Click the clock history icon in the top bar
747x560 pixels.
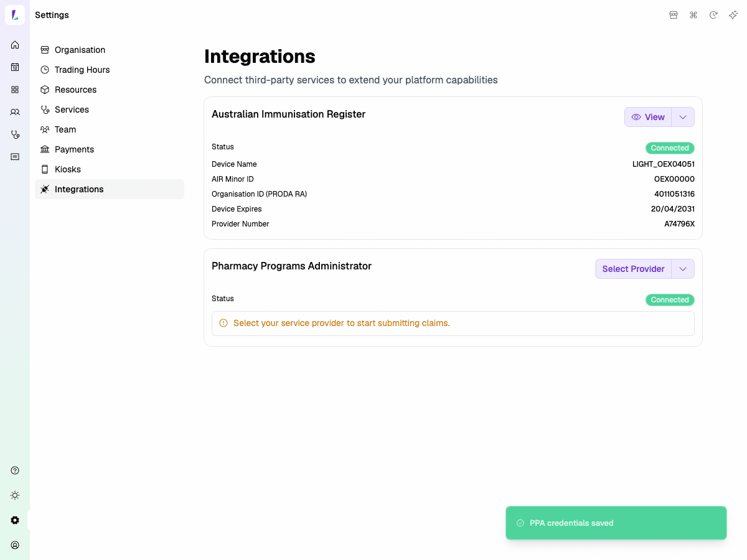click(713, 15)
